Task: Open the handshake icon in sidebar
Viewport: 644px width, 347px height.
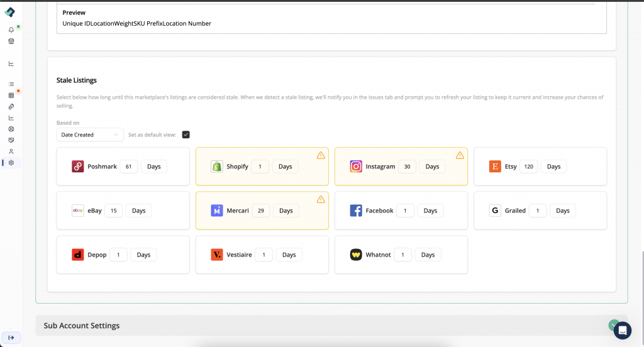Action: 11,140
